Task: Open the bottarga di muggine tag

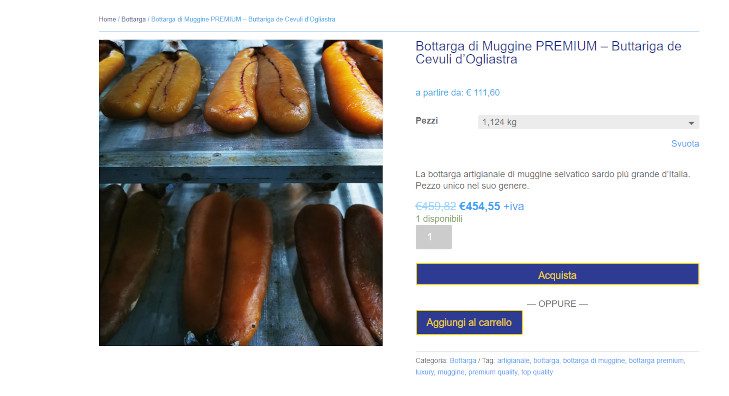Action: click(594, 361)
